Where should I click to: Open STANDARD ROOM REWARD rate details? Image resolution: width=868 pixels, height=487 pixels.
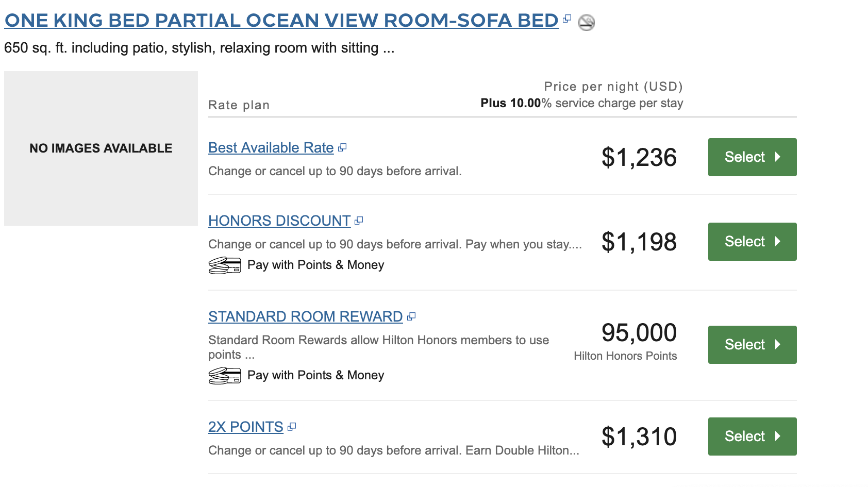(305, 317)
